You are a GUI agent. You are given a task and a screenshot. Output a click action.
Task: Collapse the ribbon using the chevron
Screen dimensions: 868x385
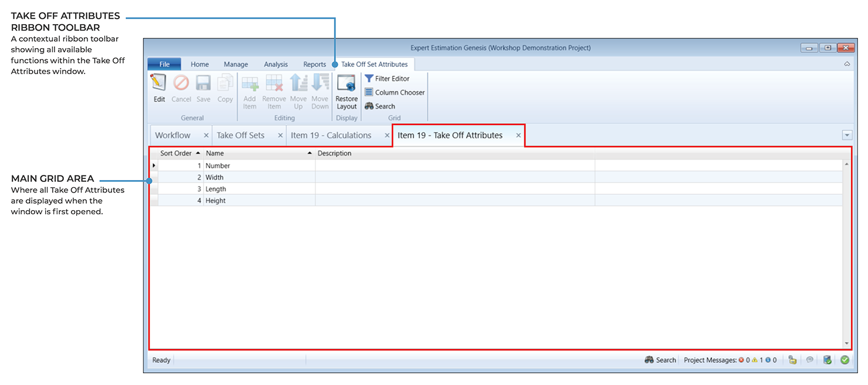847,65
